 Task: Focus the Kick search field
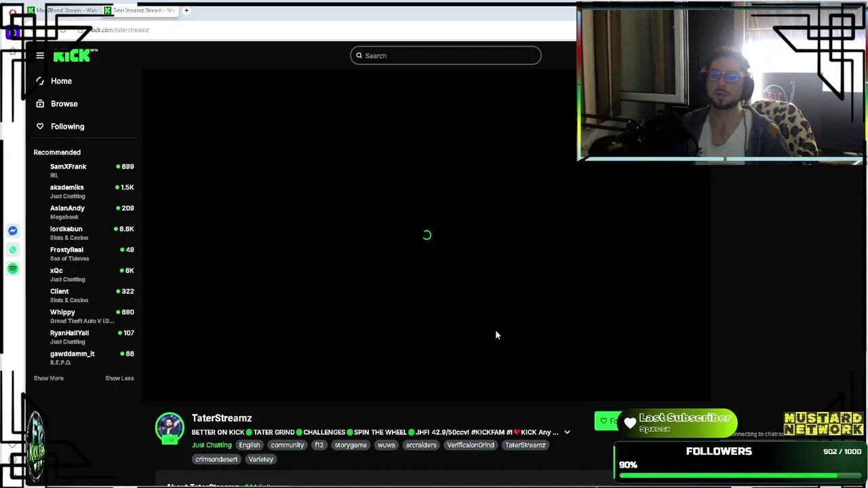tap(446, 56)
